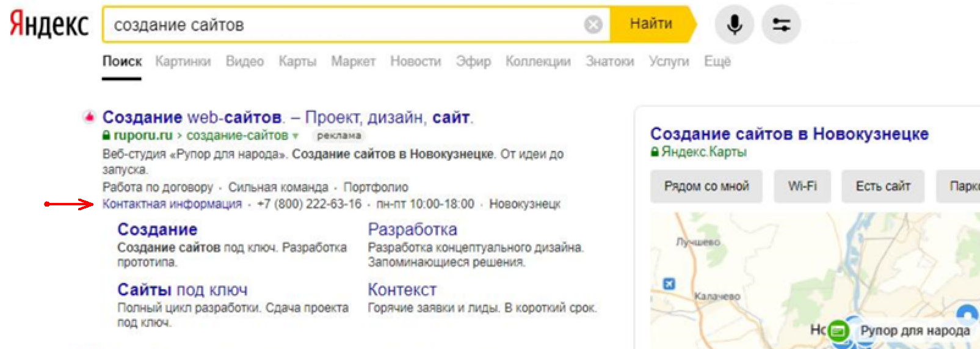Open the Эфир tab

(473, 61)
